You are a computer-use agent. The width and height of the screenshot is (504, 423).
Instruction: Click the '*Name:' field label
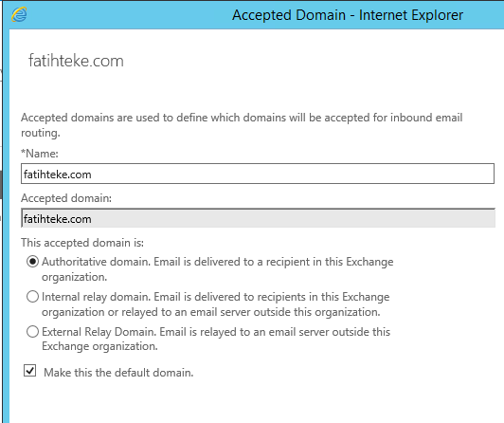pyautogui.click(x=40, y=154)
